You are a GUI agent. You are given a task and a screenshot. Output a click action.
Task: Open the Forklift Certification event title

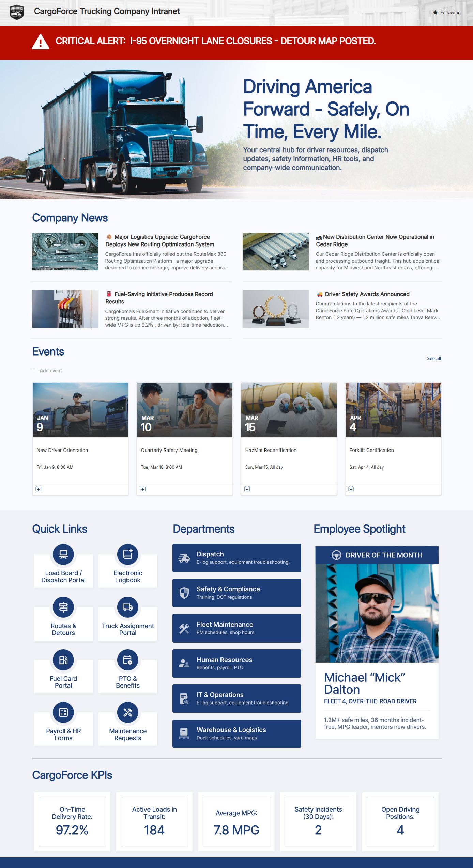click(x=371, y=450)
